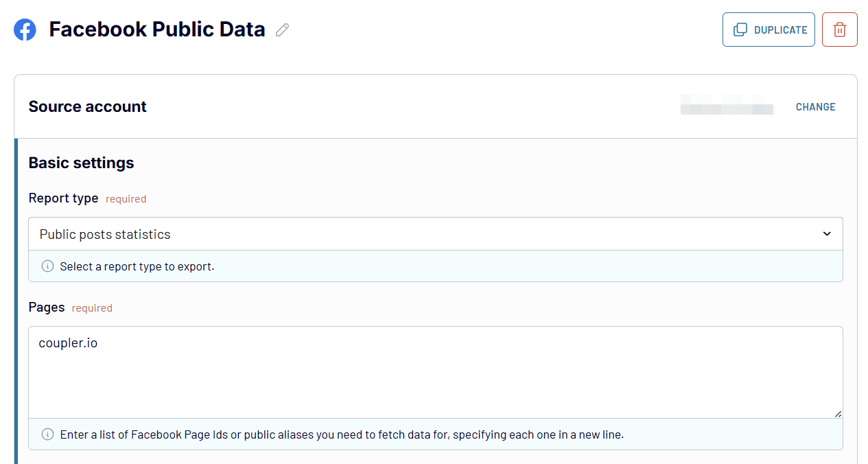This screenshot has height=464, width=868.
Task: Select the coupler.io entry in the Pages field
Action: pos(68,343)
